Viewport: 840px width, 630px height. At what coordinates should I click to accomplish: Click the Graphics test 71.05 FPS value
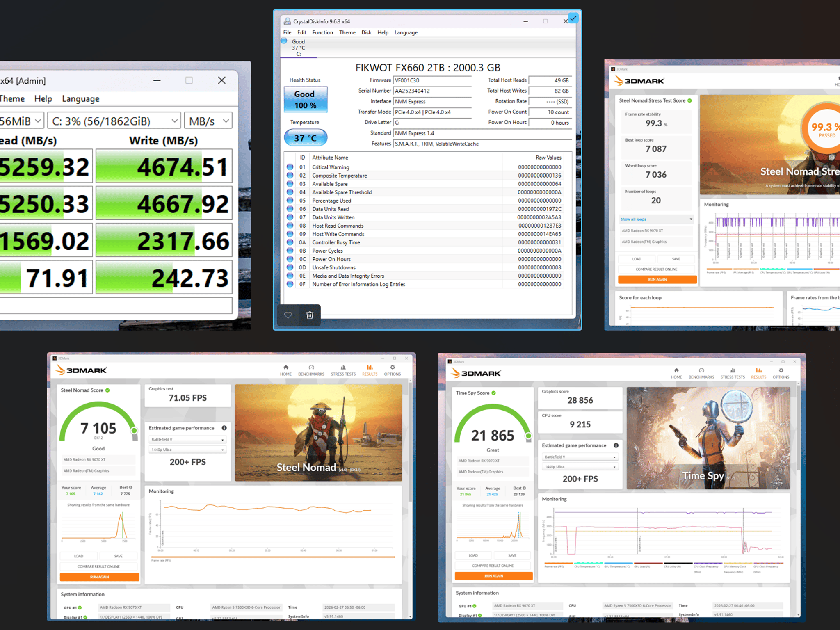coord(187,398)
